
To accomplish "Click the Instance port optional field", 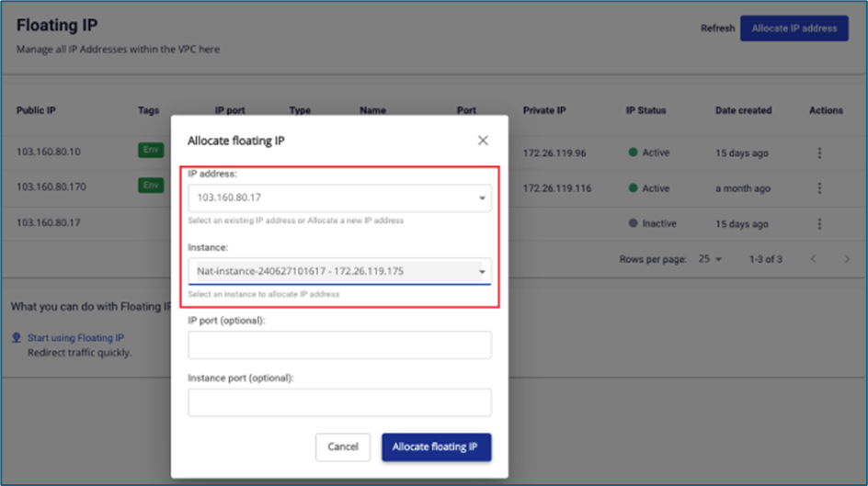I will pyautogui.click(x=339, y=402).
